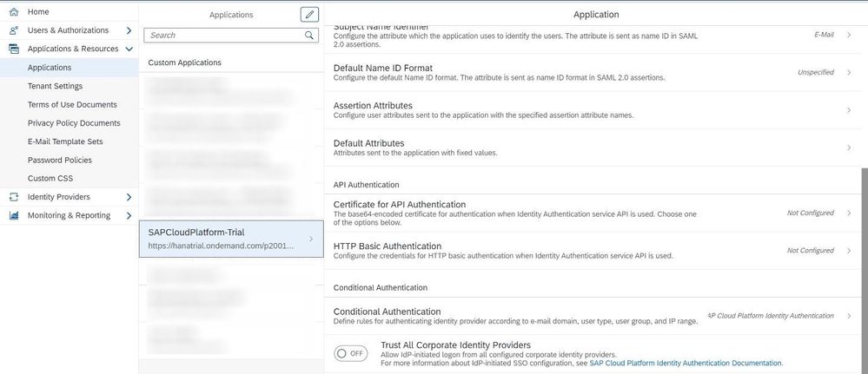Click the applications Search field

(224, 36)
